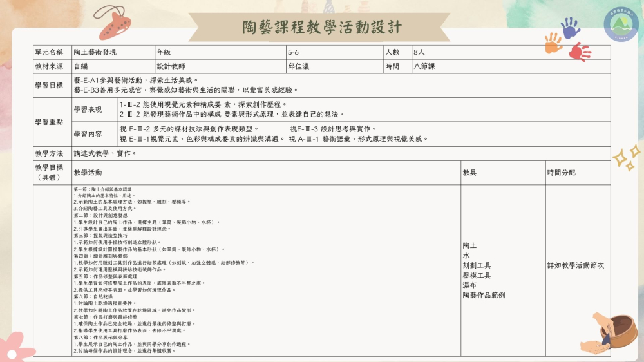Select '視 E-Ⅲ-2 多元的媒材技法與創作表現類型。'
This screenshot has height=362, width=644.
pyautogui.click(x=189, y=129)
